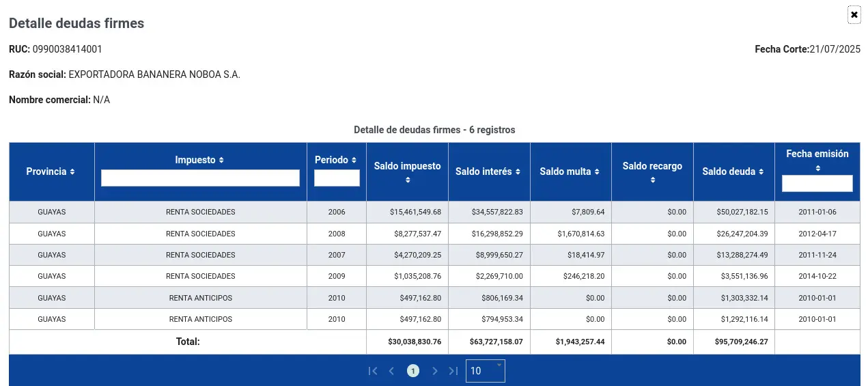Click Fecha Corte 21/07/2025 text
The image size is (868, 386).
[x=808, y=49]
